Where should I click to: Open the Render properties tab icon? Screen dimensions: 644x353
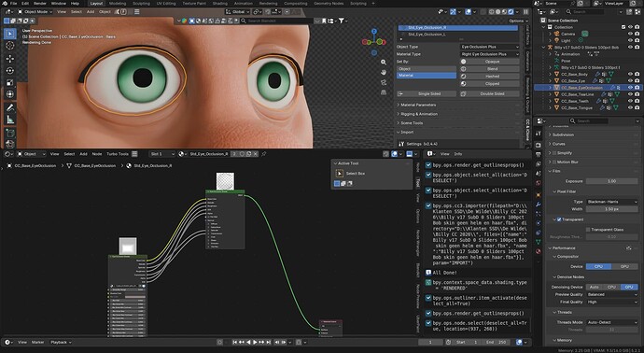(x=539, y=146)
